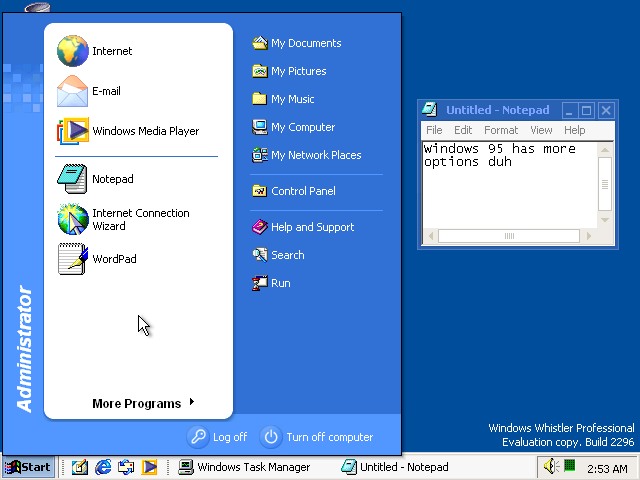Screen dimensions: 640x480
Task: Open Control Panel
Action: (294, 191)
